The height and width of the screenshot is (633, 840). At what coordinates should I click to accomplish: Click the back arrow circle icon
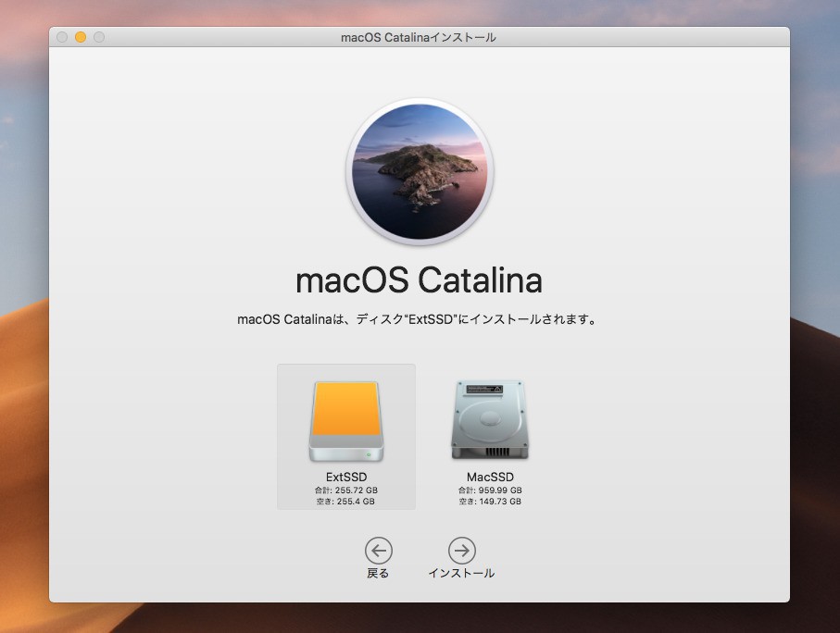coord(379,551)
